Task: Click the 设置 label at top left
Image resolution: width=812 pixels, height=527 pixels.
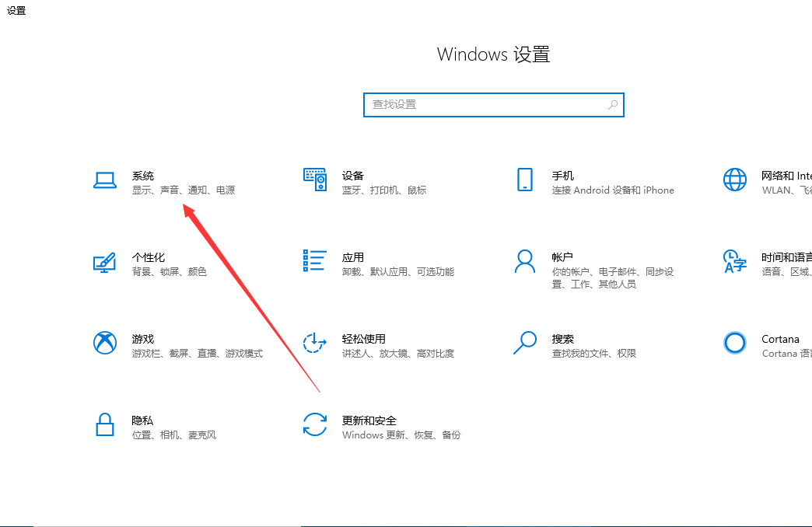Action: tap(16, 11)
